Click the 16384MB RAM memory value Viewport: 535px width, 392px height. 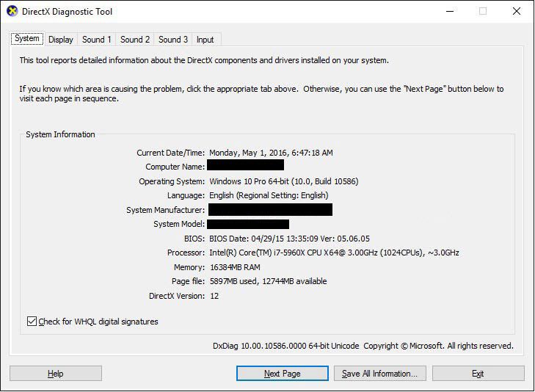[235, 267]
